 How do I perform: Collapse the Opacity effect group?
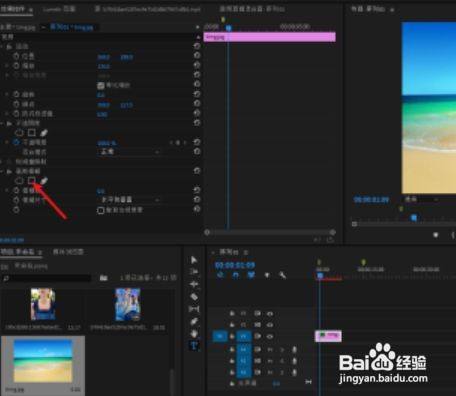point(2,123)
